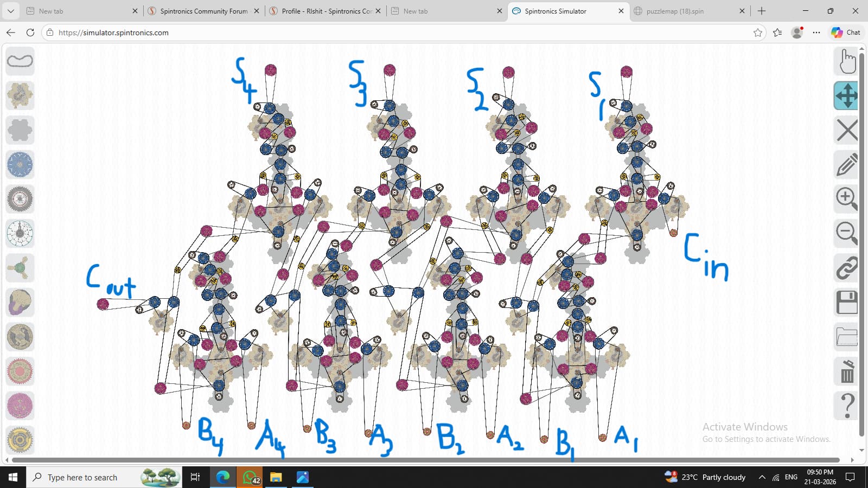Zoom in using the magnifier tool
Viewport: 868px width, 488px height.
point(846,199)
